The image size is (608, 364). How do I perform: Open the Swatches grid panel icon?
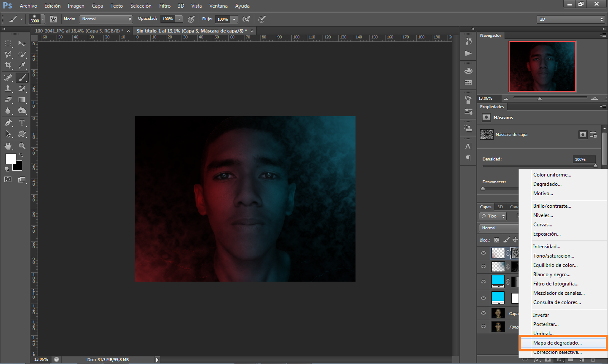click(468, 83)
